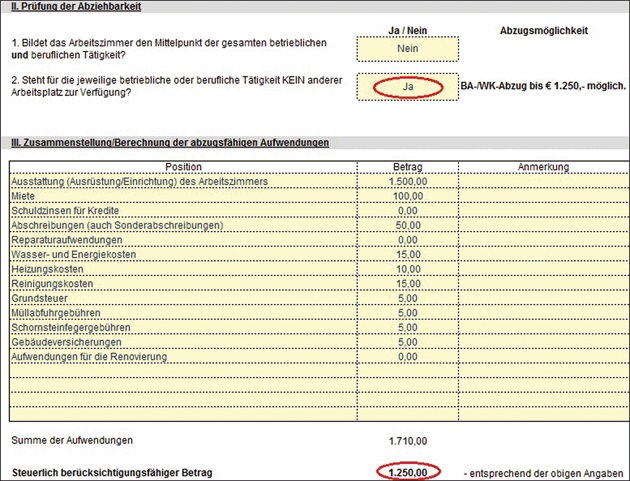The width and height of the screenshot is (630, 481).
Task: Open the Ja/Nein cell showing Nein
Action: pos(407,46)
